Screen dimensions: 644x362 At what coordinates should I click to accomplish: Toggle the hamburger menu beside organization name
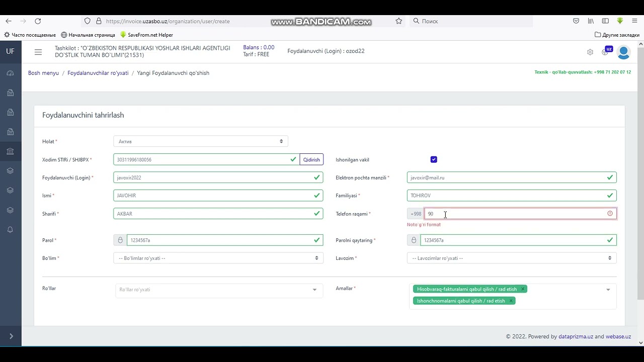[38, 51]
